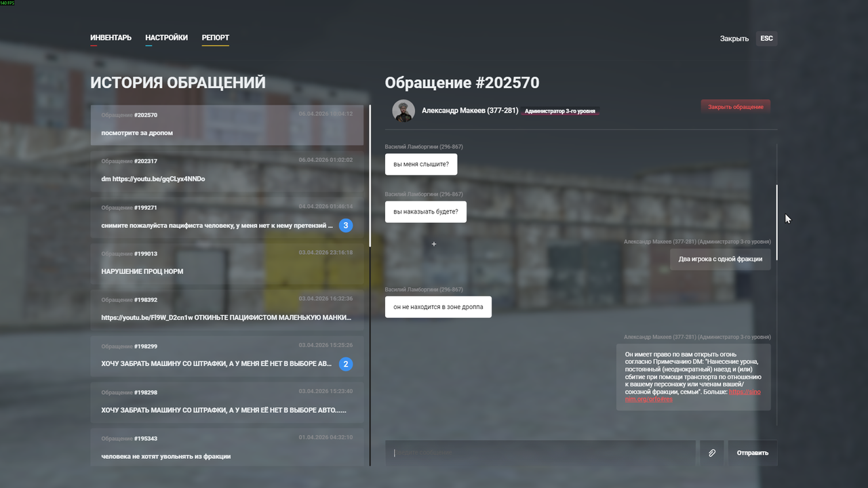This screenshot has width=868, height=488.
Task: Click the ESC key button
Action: (x=766, y=39)
